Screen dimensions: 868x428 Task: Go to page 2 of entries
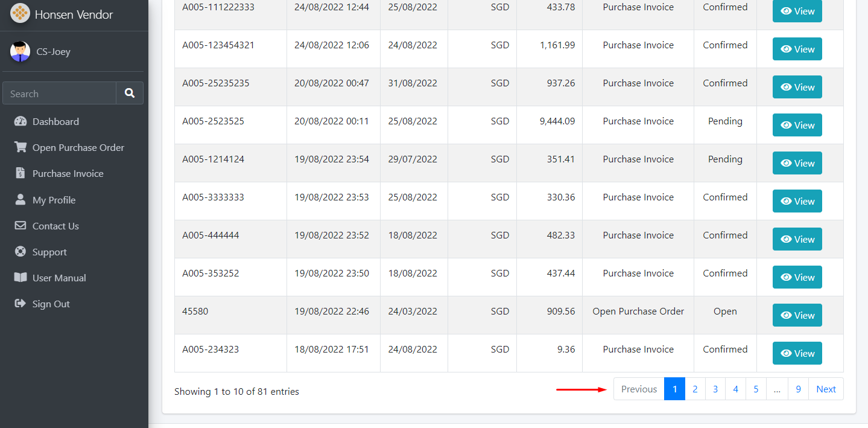(x=695, y=389)
